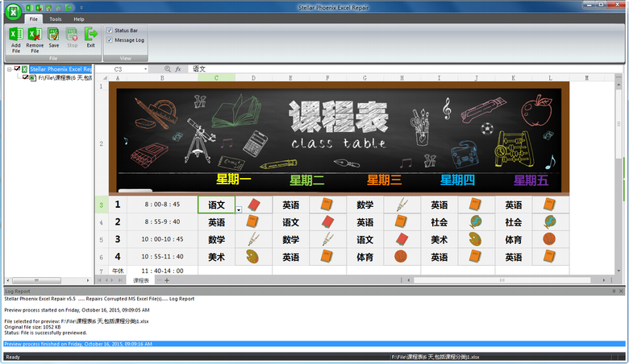
Task: Click the fx function icon
Action: point(178,69)
